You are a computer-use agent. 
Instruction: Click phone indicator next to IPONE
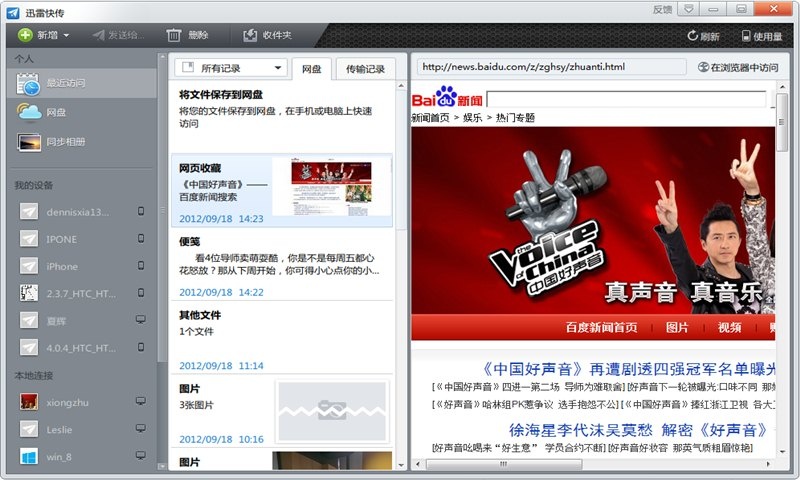click(141, 238)
